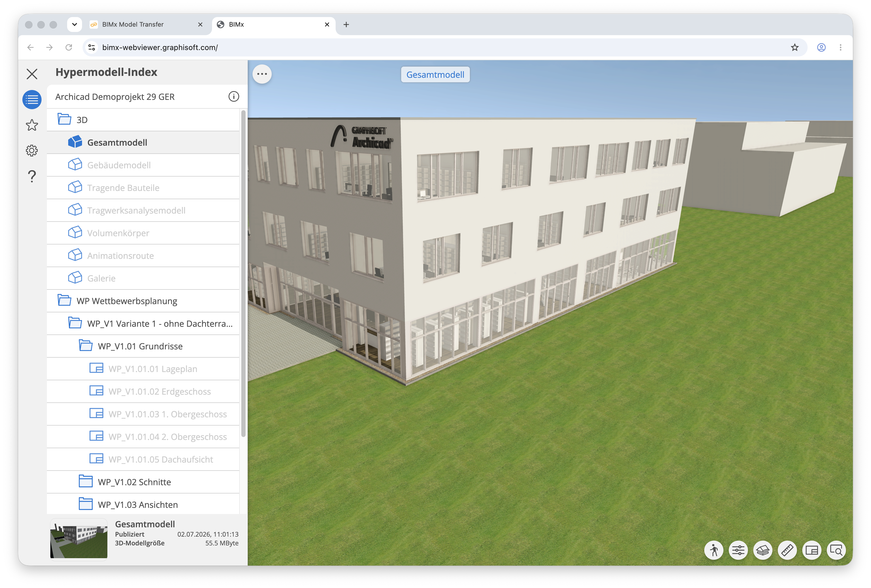Click the browser address bar URL
871x588 pixels.
[160, 47]
